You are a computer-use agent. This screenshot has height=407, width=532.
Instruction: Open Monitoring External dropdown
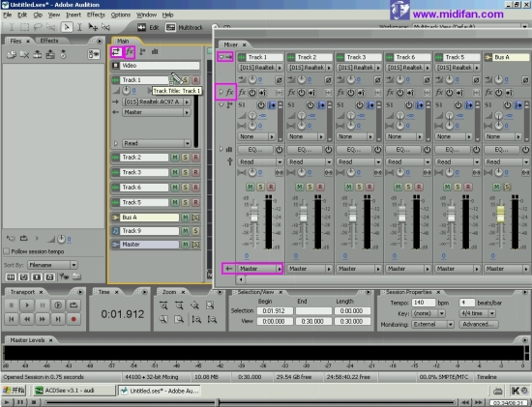(432, 324)
